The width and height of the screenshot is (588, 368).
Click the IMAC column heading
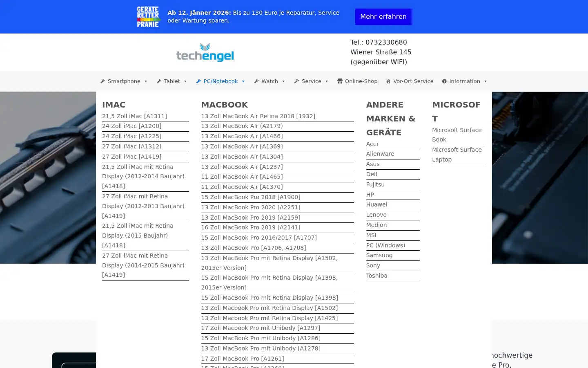(114, 105)
